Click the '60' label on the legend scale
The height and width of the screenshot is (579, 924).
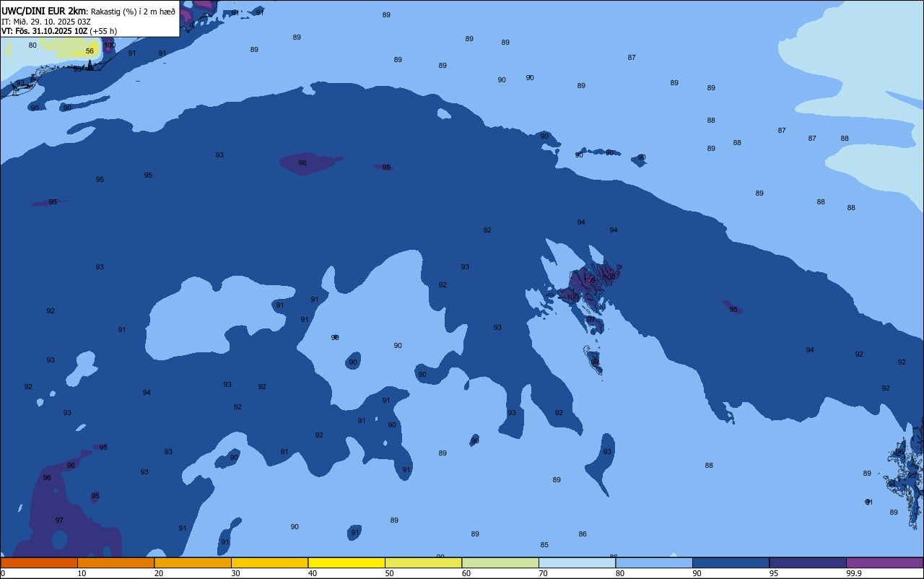click(466, 573)
